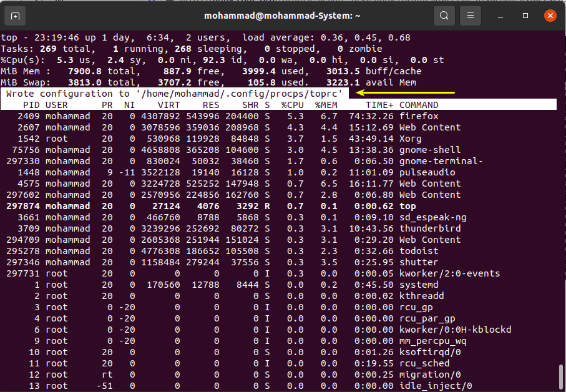Close the terminal window
566x392 pixels.
coord(552,15)
